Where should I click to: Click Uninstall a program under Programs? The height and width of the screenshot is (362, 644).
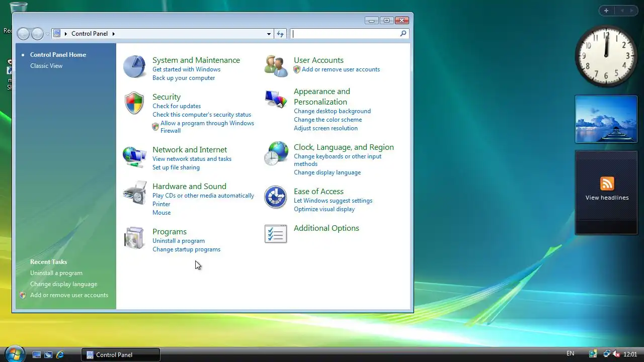tap(179, 241)
